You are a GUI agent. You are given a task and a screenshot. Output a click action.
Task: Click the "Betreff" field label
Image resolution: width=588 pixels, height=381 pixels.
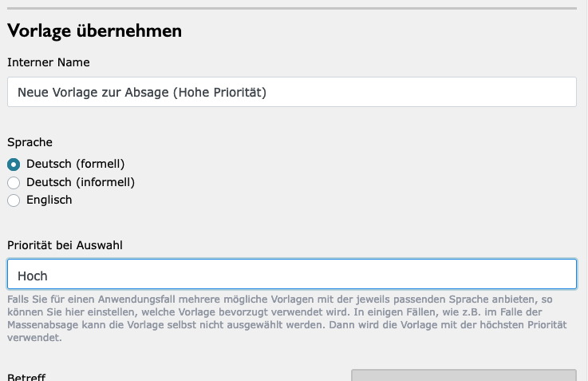tap(27, 376)
